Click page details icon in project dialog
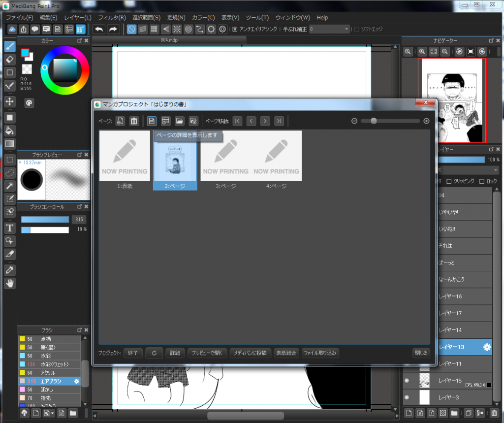Screen dimensions: 504x423 pyautogui.click(x=152, y=121)
